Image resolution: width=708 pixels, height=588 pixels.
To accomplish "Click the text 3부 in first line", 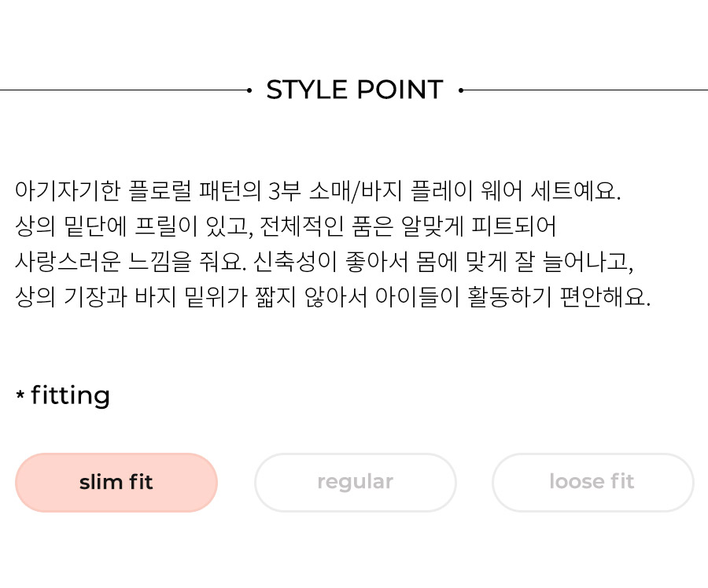I will (x=285, y=191).
